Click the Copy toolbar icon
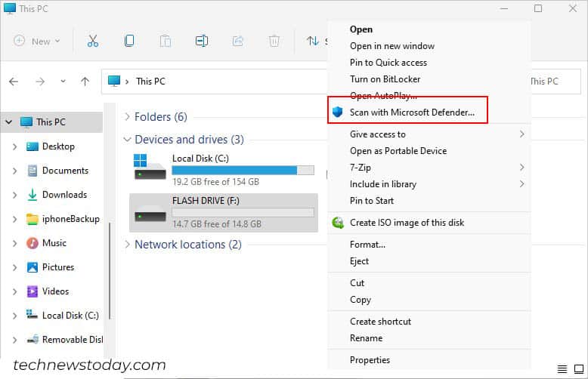The width and height of the screenshot is (588, 379). pyautogui.click(x=129, y=41)
